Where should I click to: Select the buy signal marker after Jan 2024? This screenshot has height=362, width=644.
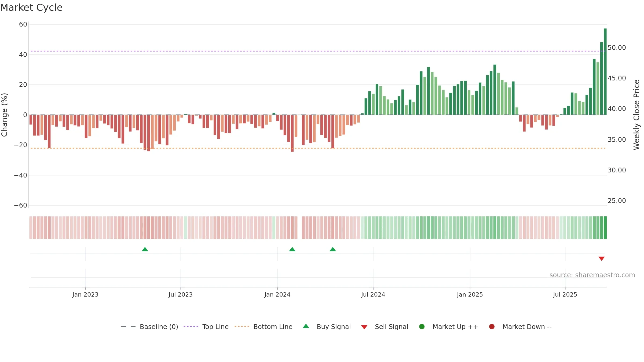pyautogui.click(x=292, y=249)
